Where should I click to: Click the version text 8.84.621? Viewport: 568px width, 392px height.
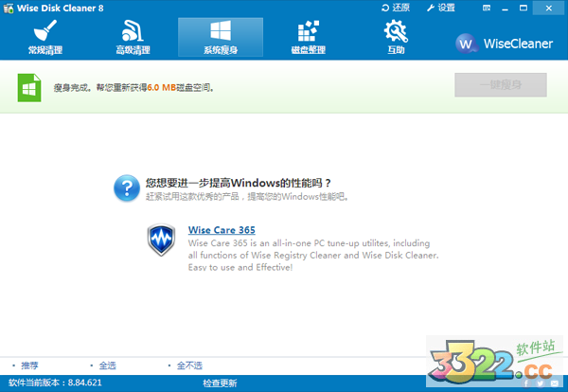85,383
